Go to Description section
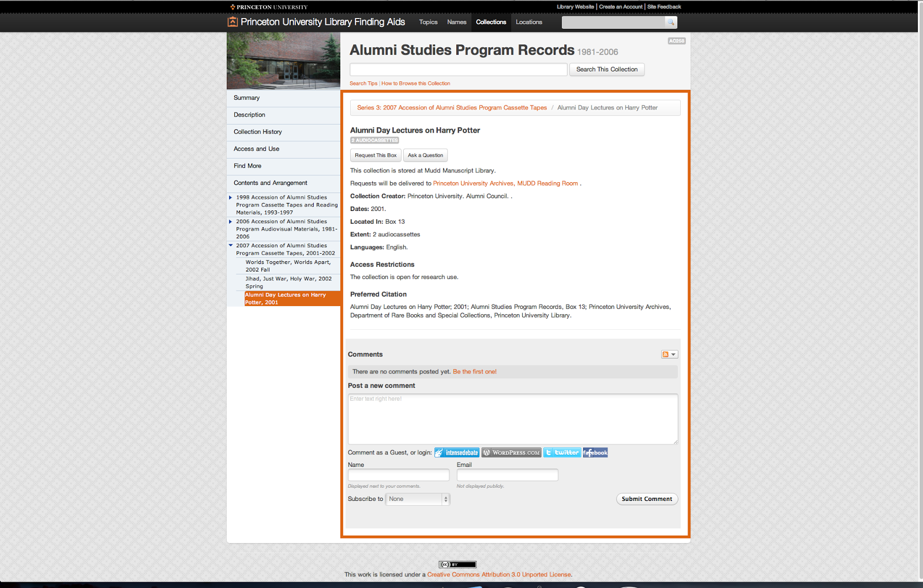Image resolution: width=923 pixels, height=588 pixels. [283, 115]
